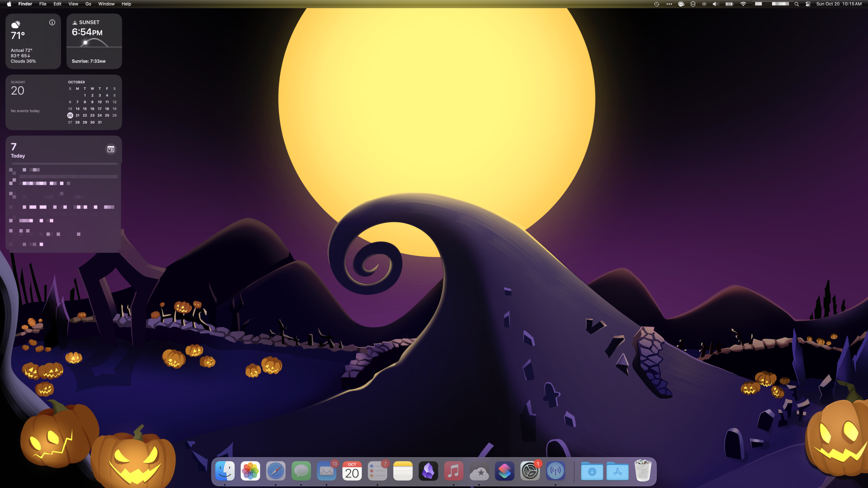Click the Wi-Fi status icon

[743, 4]
